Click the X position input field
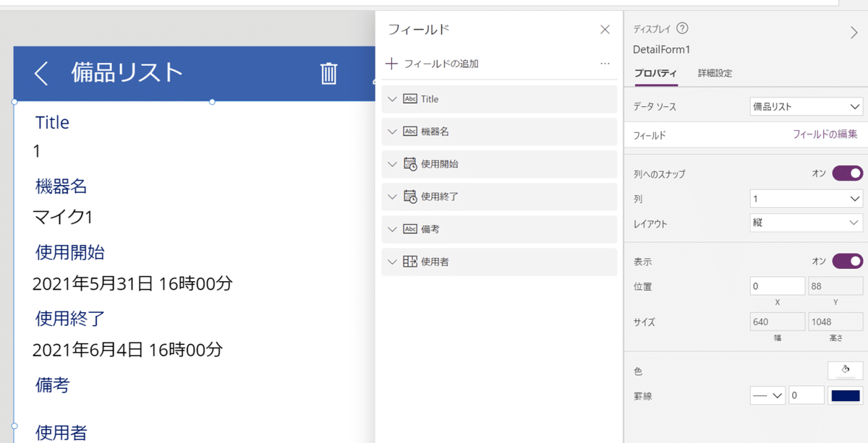868x443 pixels. [x=778, y=286]
